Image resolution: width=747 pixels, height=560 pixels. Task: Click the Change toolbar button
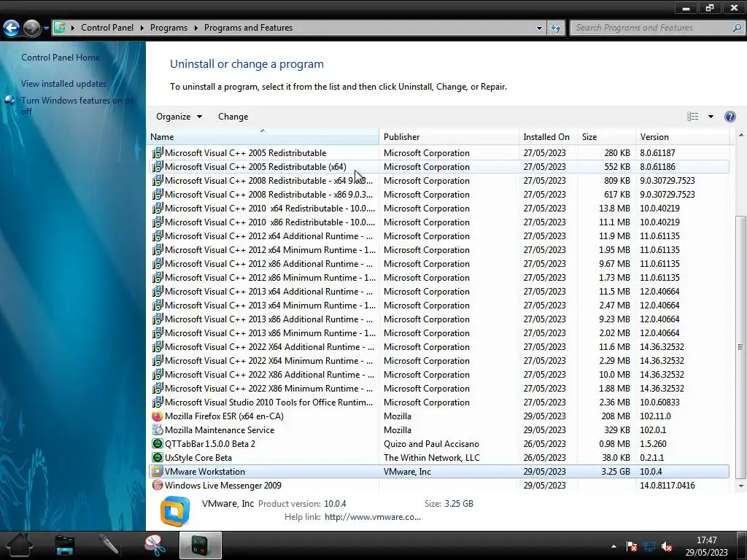[233, 117]
